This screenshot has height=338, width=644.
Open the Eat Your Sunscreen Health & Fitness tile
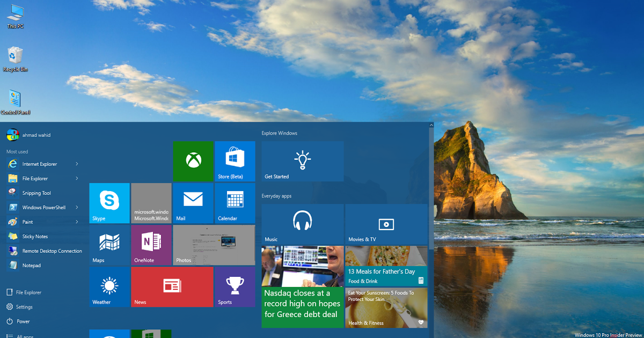(x=386, y=308)
